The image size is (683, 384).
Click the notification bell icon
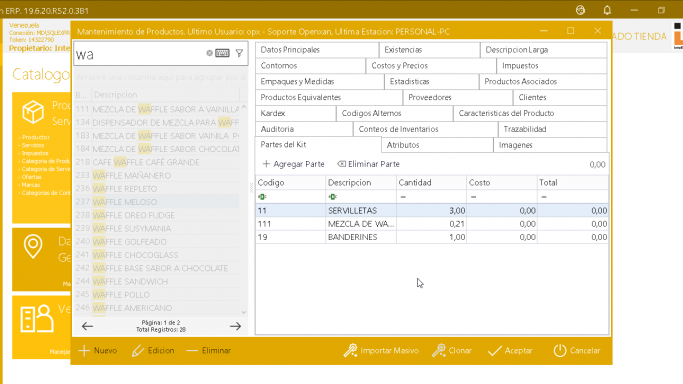coord(607,10)
